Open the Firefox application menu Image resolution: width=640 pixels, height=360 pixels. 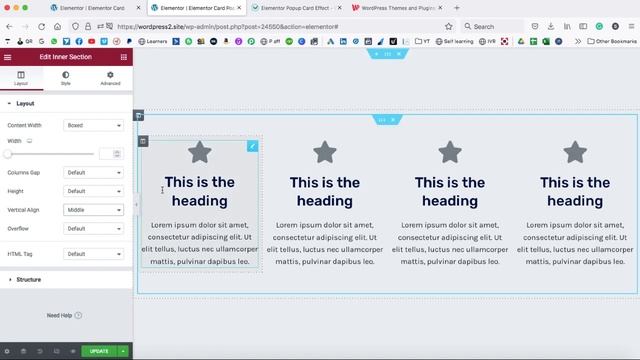click(x=631, y=27)
